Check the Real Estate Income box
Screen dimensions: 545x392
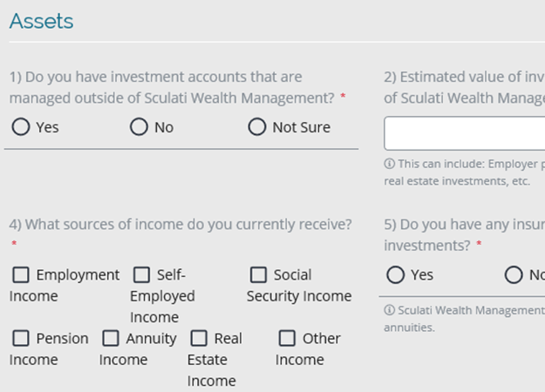click(199, 338)
